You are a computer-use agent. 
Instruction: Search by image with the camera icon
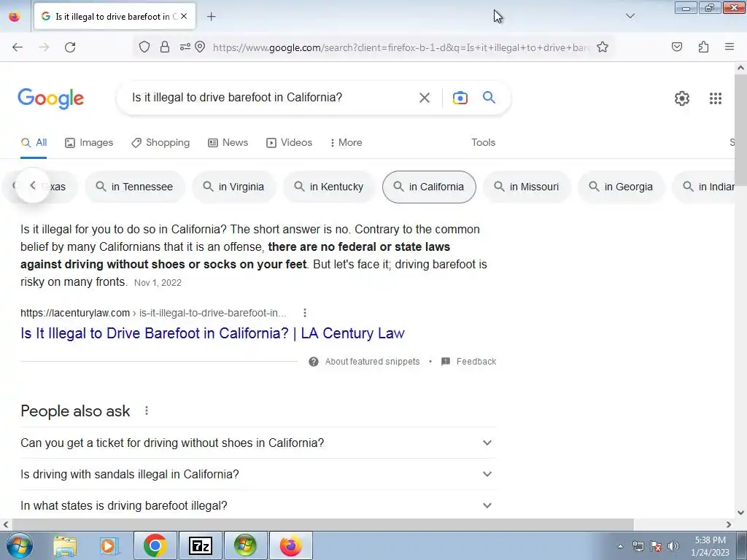[460, 98]
